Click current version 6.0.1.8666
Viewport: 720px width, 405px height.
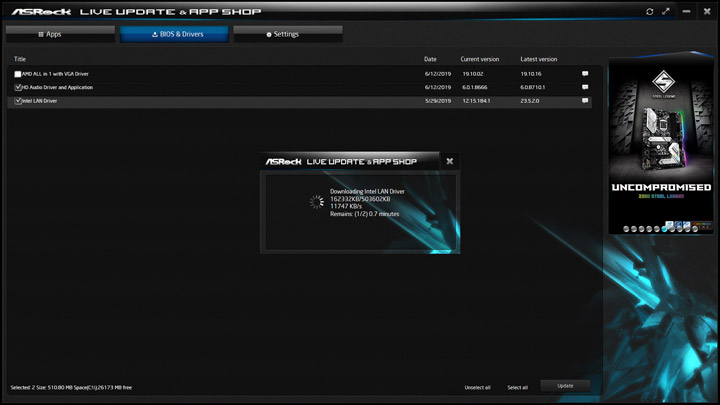[475, 87]
